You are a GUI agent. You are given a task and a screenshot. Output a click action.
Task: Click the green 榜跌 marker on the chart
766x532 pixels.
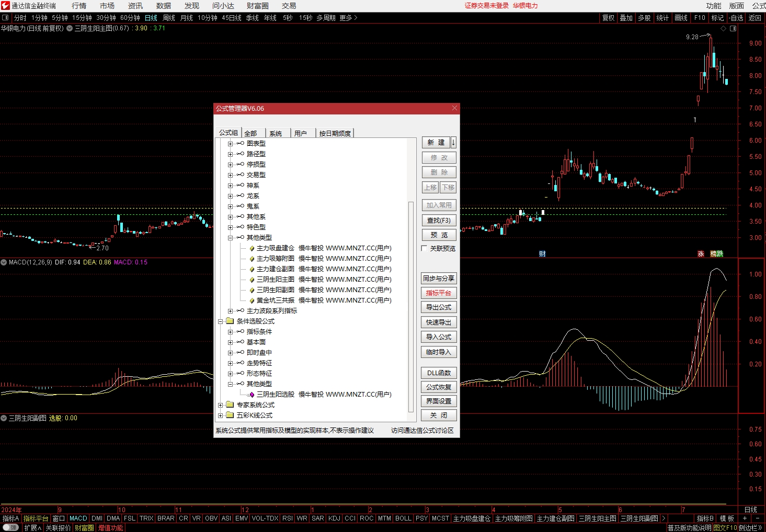(x=716, y=254)
